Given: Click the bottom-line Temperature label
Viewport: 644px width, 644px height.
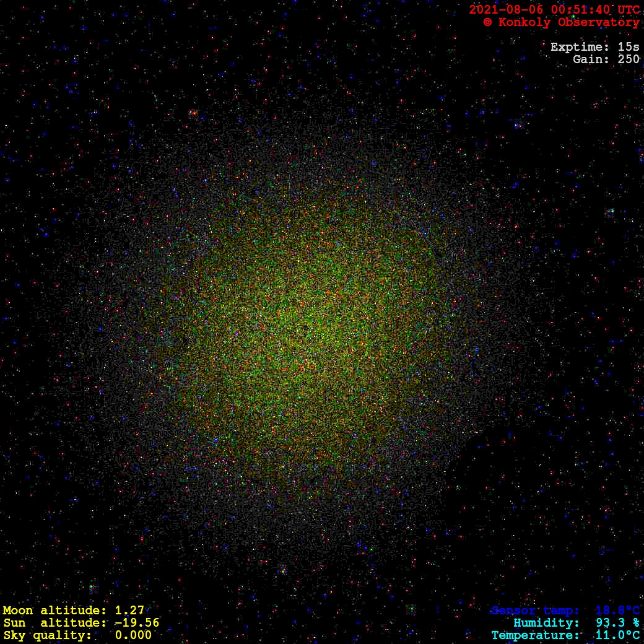Looking at the screenshot, I should tap(535, 635).
